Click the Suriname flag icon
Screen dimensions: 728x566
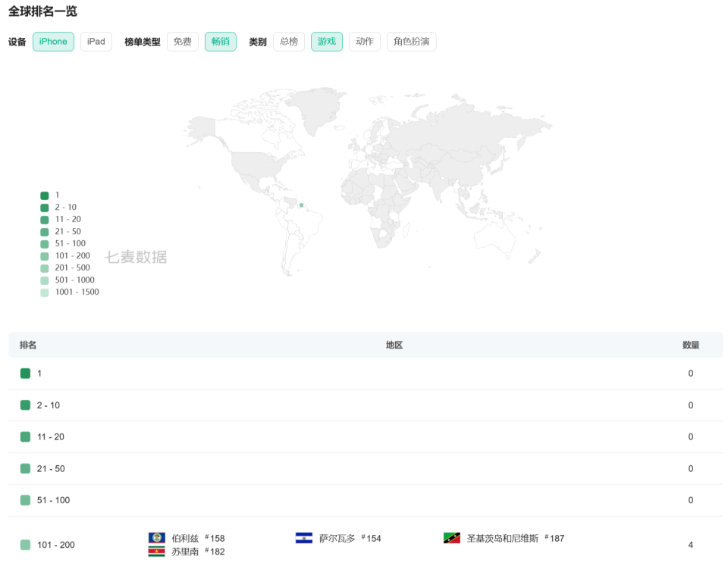pyautogui.click(x=157, y=552)
